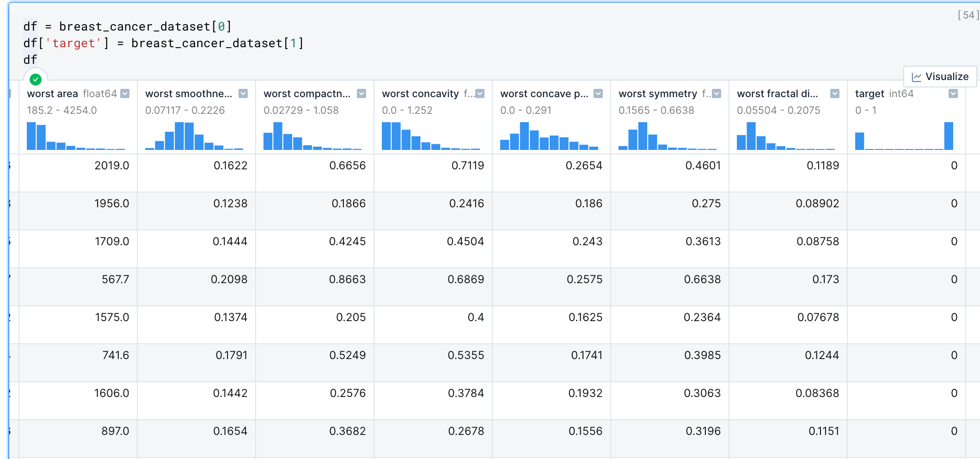The height and width of the screenshot is (459, 980).
Task: Open worst concavity column dropdown arrow
Action: click(480, 94)
